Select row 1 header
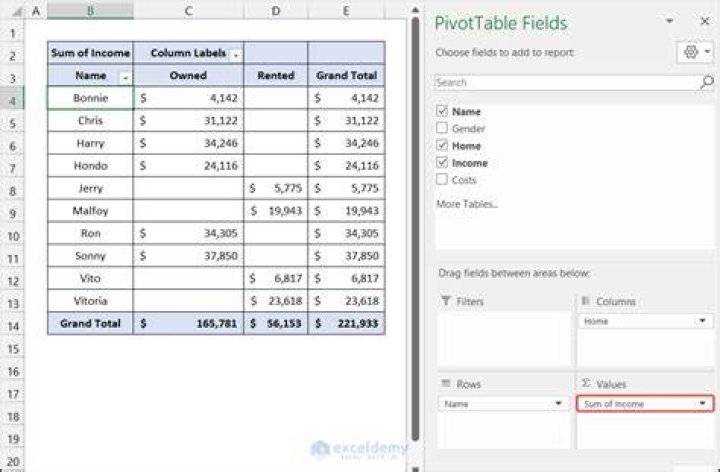 point(12,33)
